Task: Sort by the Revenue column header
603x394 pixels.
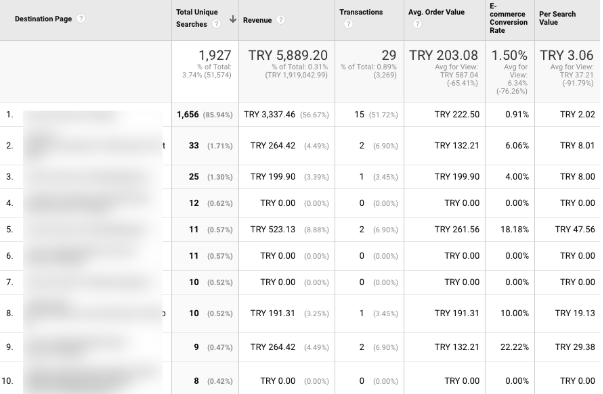Action: click(x=257, y=20)
